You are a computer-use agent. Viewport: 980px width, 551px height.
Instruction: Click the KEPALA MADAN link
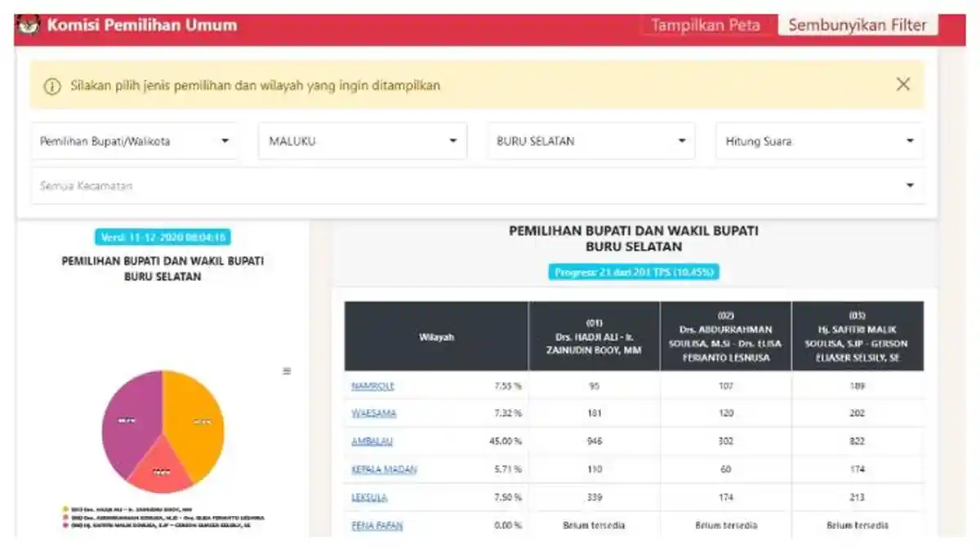click(385, 469)
